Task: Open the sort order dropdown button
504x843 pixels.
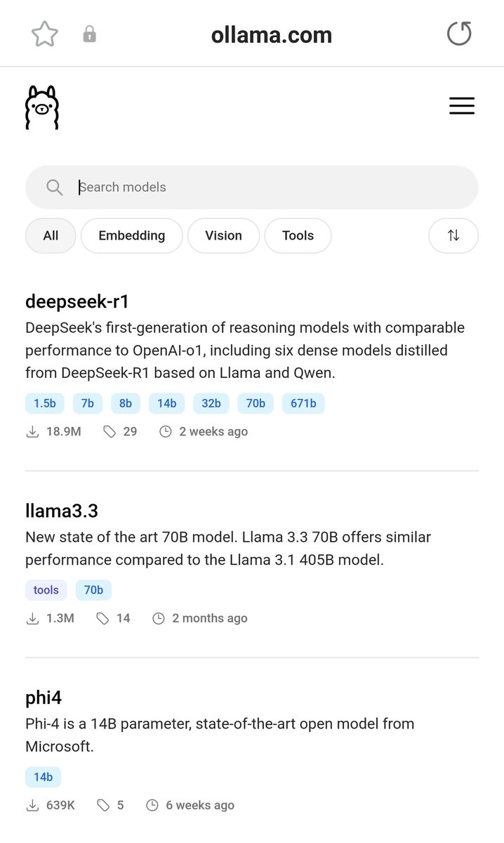Action: pyautogui.click(x=453, y=235)
